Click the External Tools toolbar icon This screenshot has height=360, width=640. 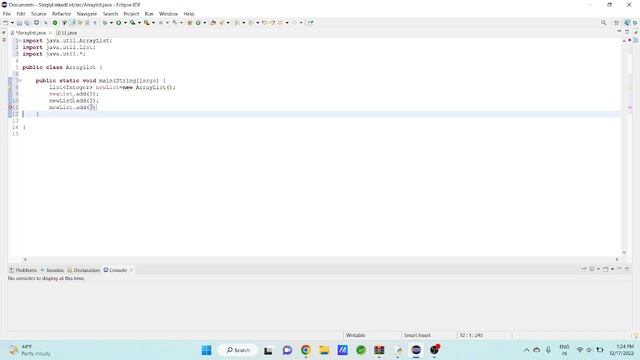[147, 23]
